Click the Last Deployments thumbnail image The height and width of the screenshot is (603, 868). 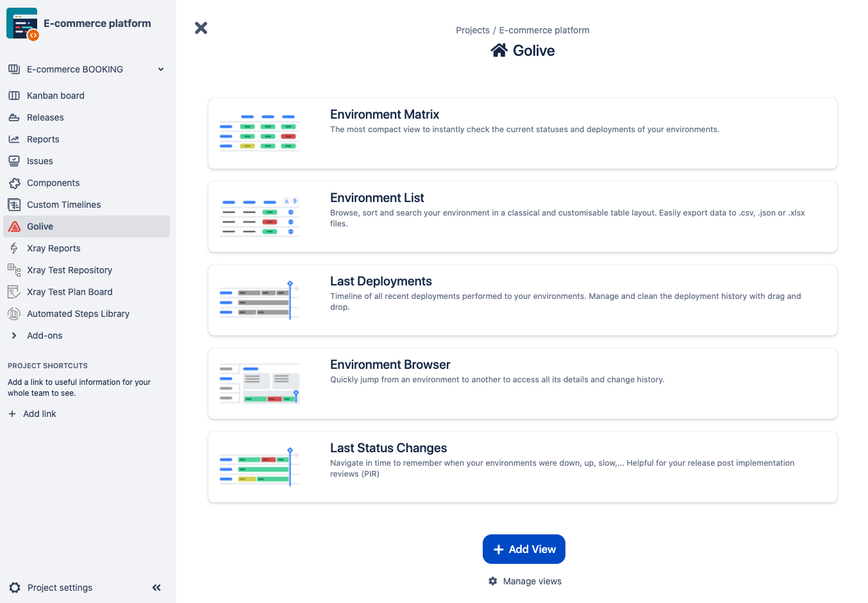tap(259, 300)
